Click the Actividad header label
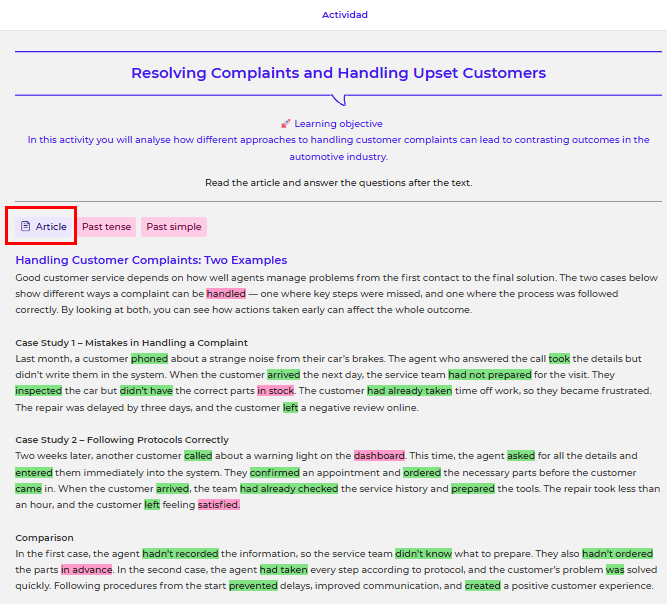This screenshot has width=667, height=604. click(x=344, y=15)
